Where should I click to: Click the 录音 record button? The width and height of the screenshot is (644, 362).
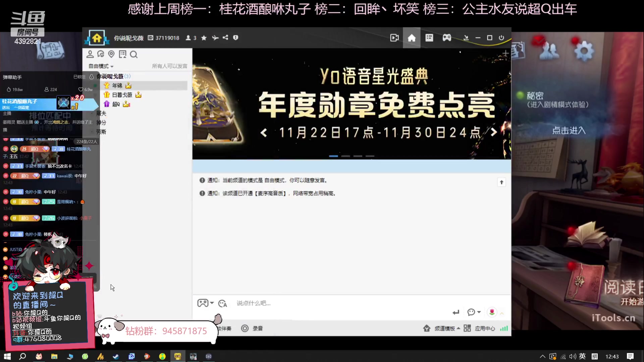click(x=252, y=328)
